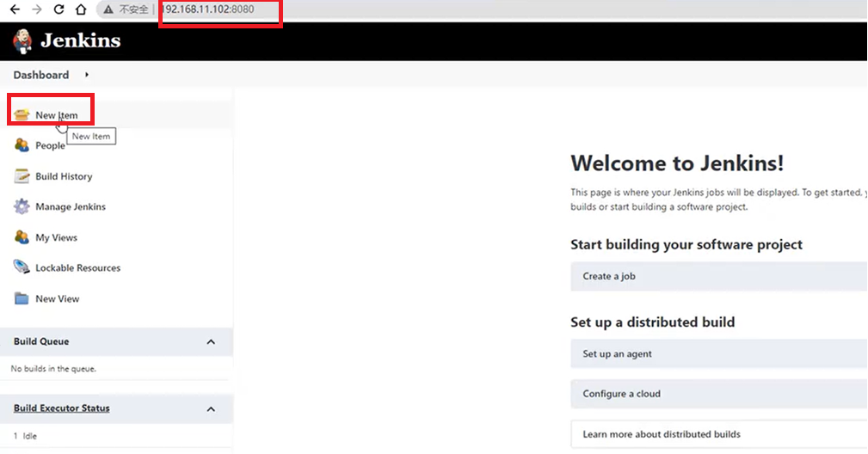This screenshot has width=868, height=454.
Task: Open New View sidebar link
Action: (58, 298)
